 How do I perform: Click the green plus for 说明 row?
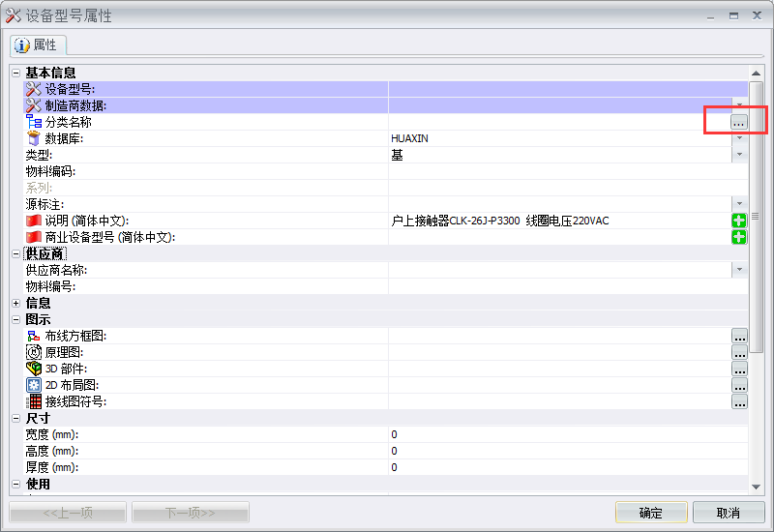click(x=739, y=221)
